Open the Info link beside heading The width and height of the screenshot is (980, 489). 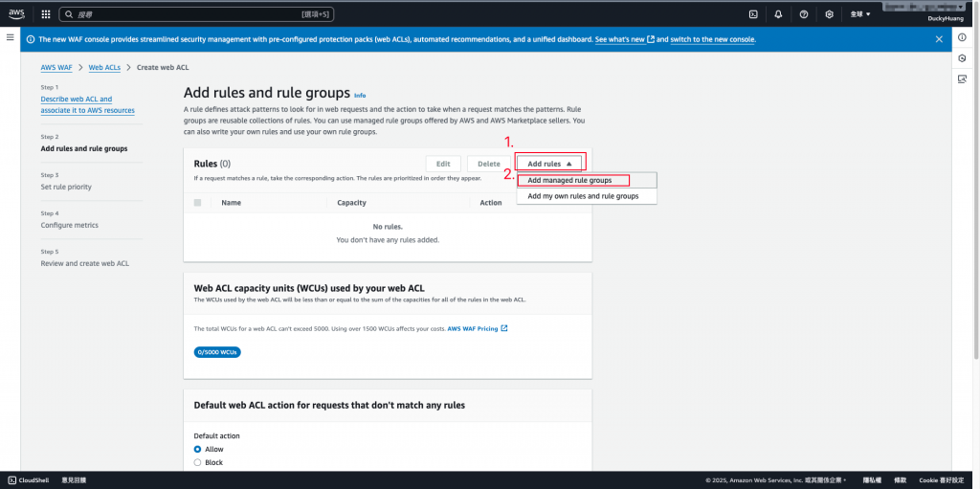pyautogui.click(x=360, y=96)
